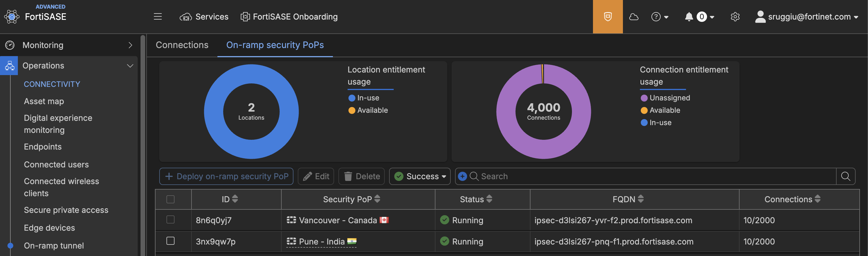Click the Canada flag icon
Image resolution: width=868 pixels, height=256 pixels.
pos(384,220)
